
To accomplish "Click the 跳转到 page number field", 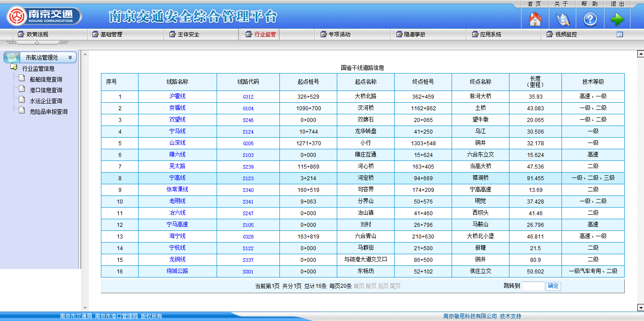I will [x=533, y=286].
